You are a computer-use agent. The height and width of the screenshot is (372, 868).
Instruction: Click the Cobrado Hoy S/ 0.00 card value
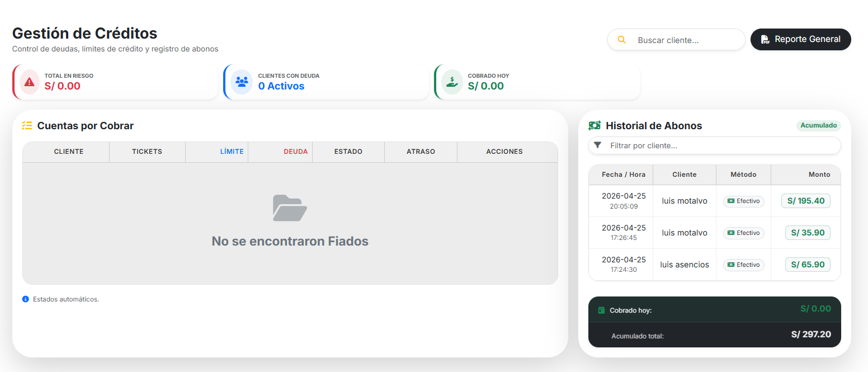(x=486, y=86)
